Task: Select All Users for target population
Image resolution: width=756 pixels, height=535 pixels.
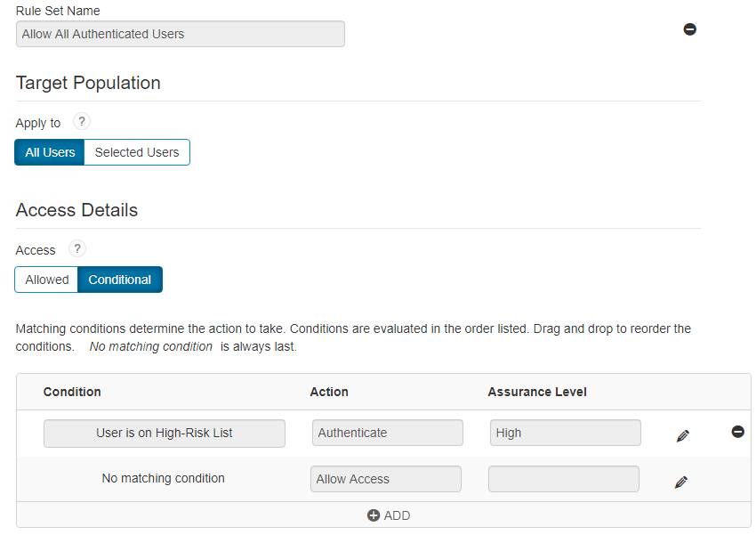Action: tap(50, 152)
